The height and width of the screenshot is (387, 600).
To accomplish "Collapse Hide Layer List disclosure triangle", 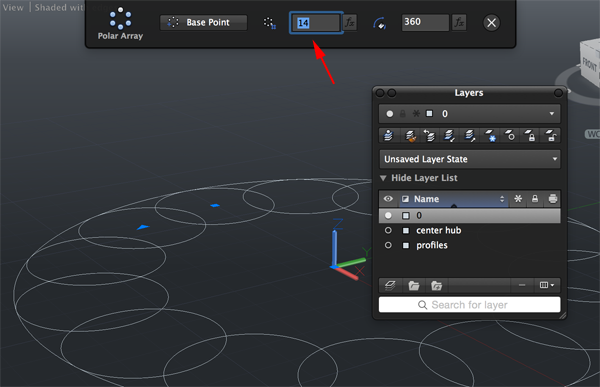I will click(383, 178).
